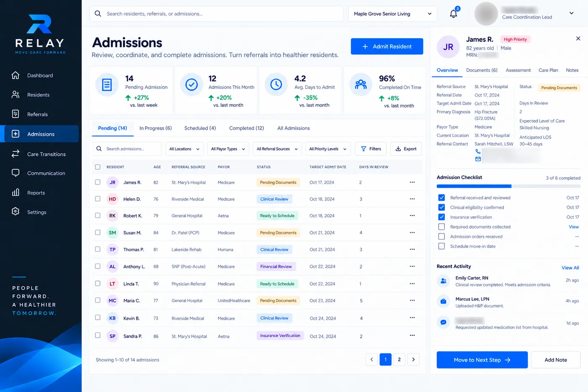Check 'Schedule move-in date' checklist item

(441, 246)
